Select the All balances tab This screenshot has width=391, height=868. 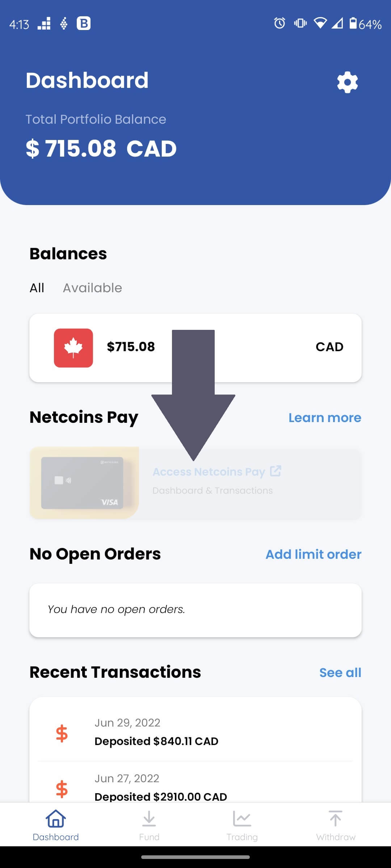pos(37,288)
